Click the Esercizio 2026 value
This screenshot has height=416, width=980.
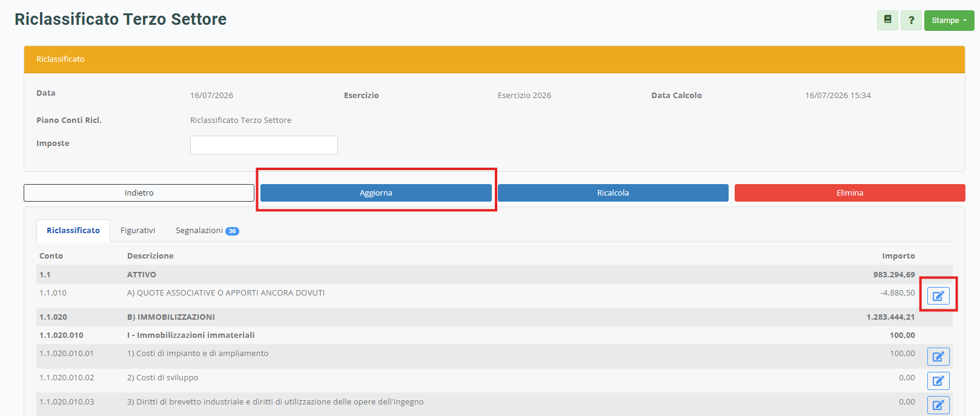point(525,96)
